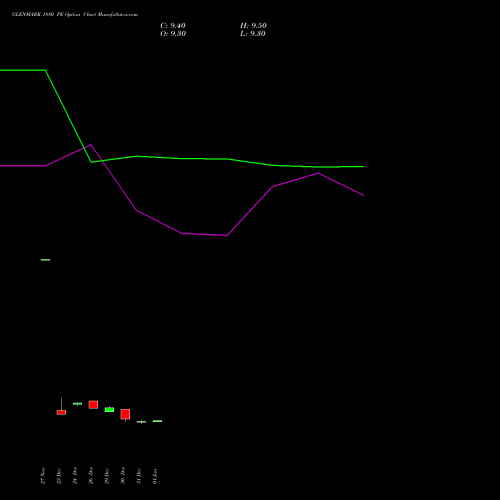Screen dimensions: 500x500
Task: Select the green candle for 01 Jan
Action: [157, 421]
